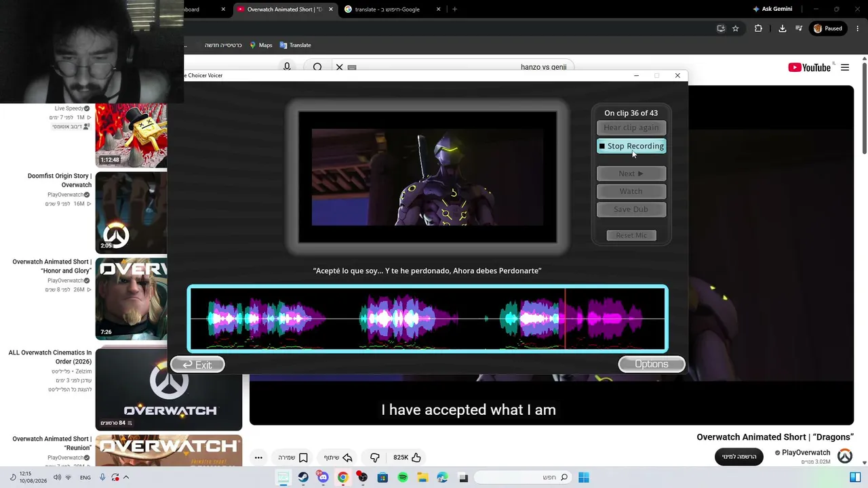Click the Watch button in the voicer
The width and height of the screenshot is (868, 488).
click(x=631, y=191)
